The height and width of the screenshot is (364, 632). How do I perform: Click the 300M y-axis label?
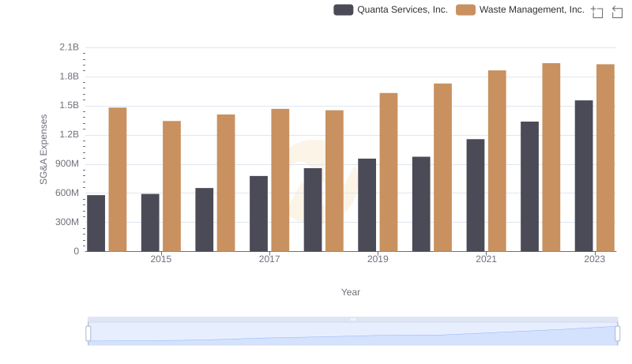tap(67, 222)
